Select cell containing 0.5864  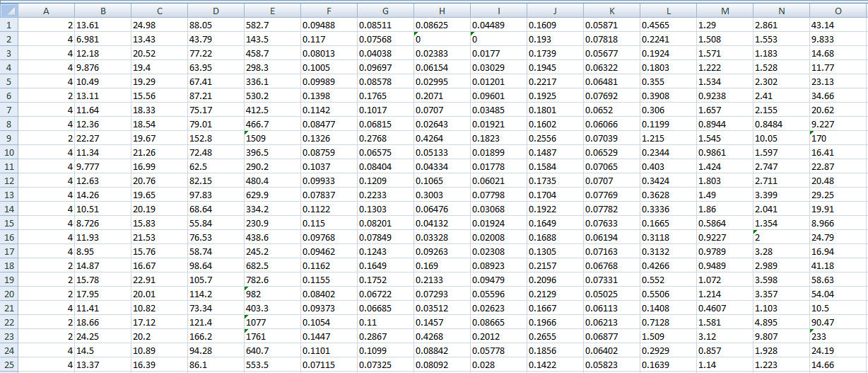pos(725,223)
